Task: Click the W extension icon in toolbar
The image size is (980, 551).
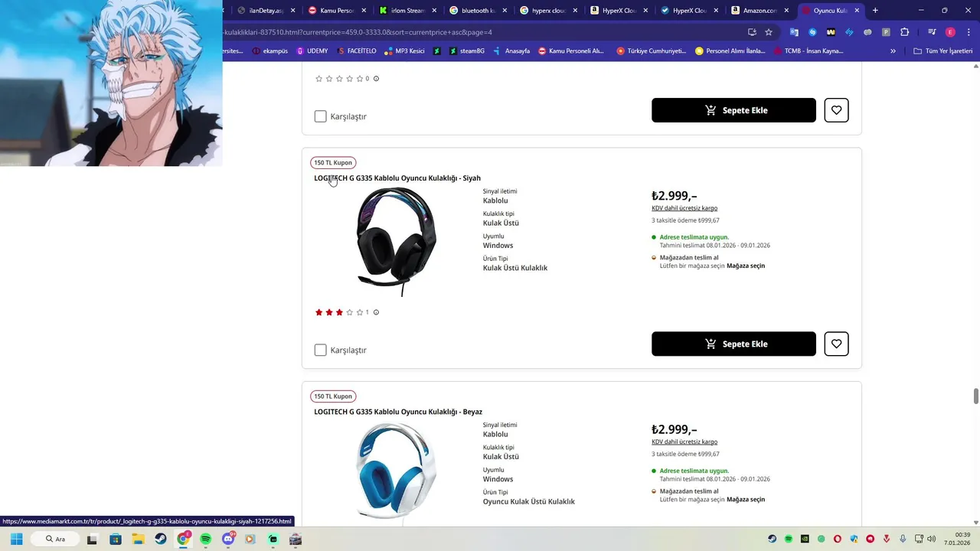Action: pyautogui.click(x=831, y=32)
